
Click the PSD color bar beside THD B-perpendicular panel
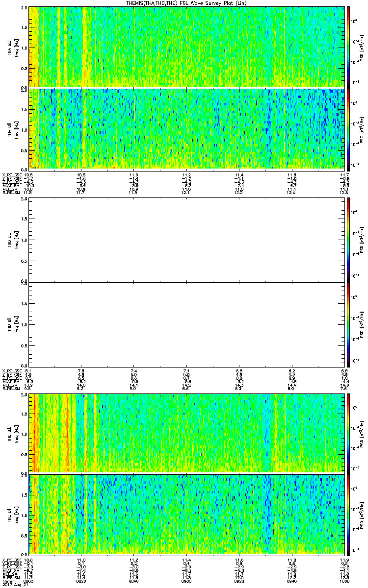pyautogui.click(x=348, y=240)
